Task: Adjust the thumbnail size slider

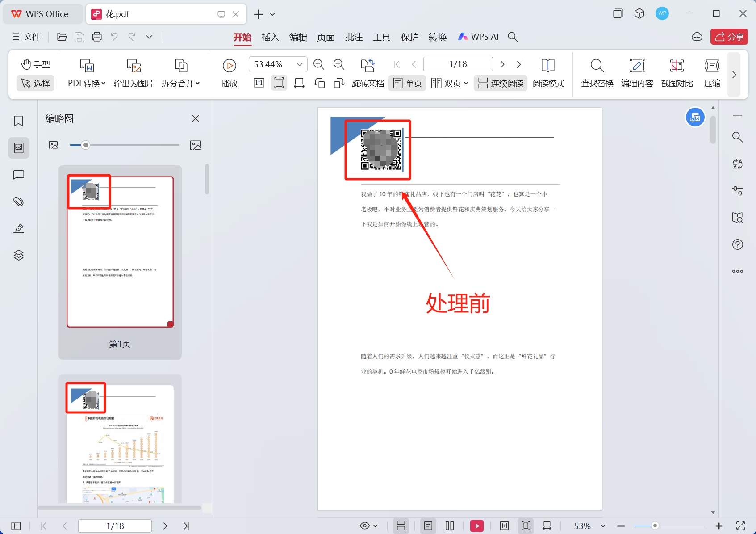Action: tap(86, 145)
